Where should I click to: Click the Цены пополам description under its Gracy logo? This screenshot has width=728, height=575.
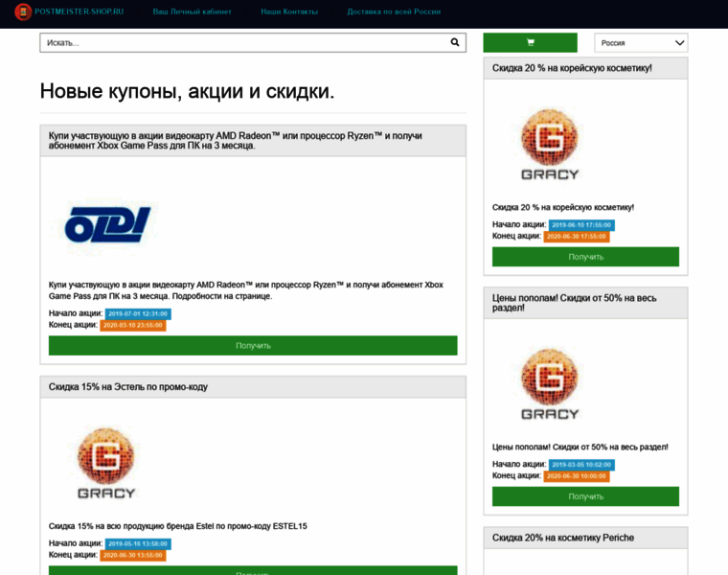click(x=580, y=447)
